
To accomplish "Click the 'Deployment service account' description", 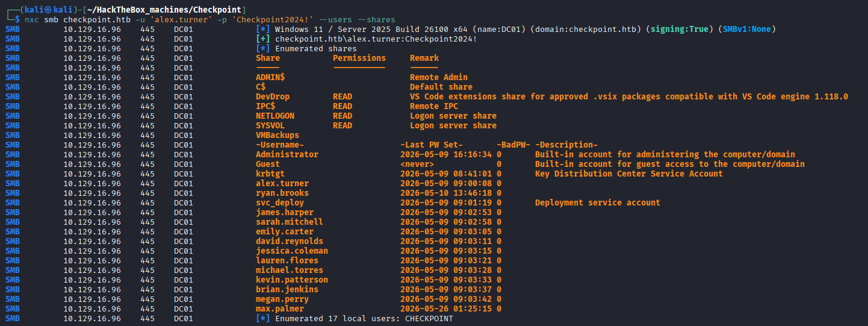I will tap(598, 202).
